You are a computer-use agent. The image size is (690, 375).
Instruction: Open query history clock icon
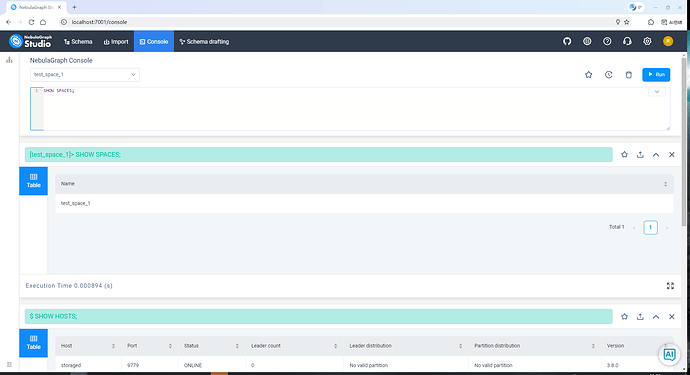[x=609, y=75]
